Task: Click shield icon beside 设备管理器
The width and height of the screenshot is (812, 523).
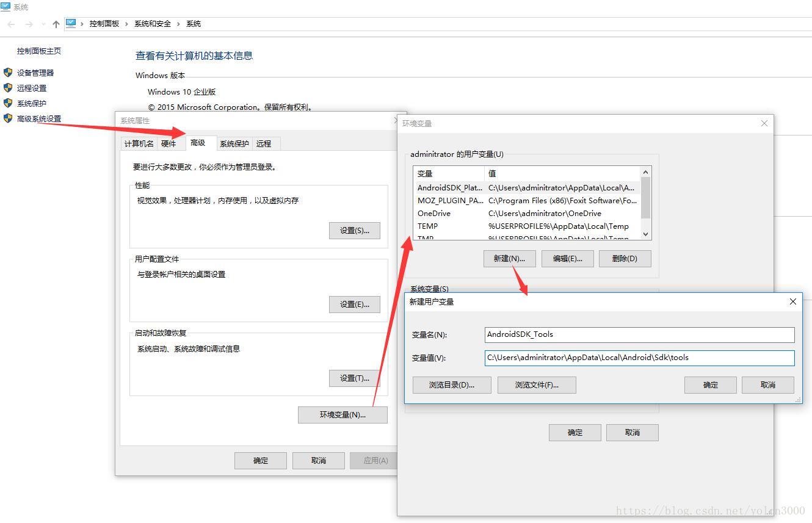Action: [x=8, y=72]
